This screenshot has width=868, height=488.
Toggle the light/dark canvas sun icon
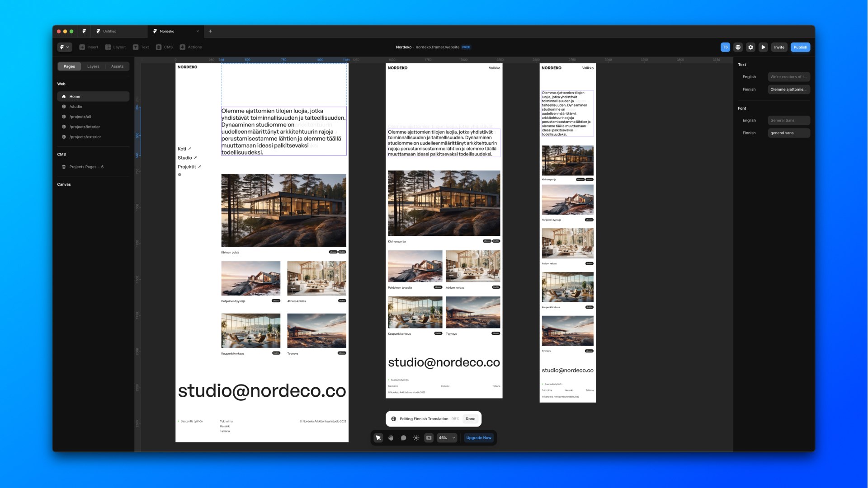[x=416, y=438]
